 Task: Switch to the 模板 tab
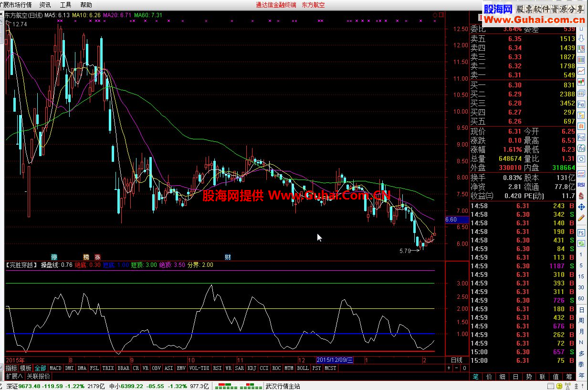click(x=26, y=368)
